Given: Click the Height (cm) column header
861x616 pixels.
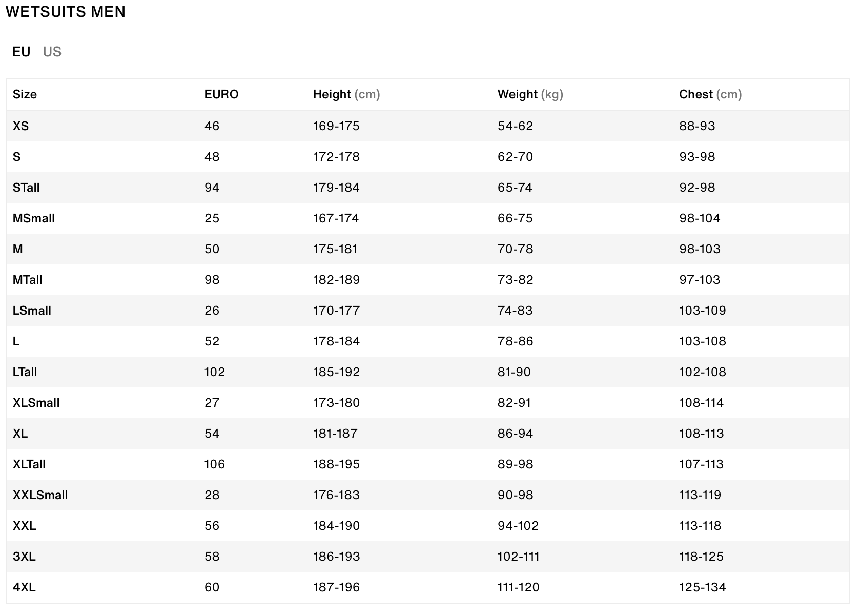Looking at the screenshot, I should coord(346,94).
